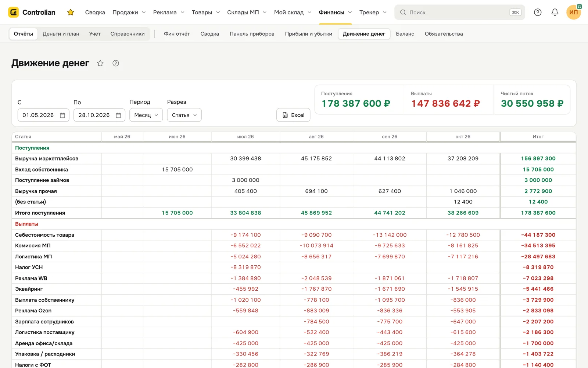This screenshot has height=368, width=588.
Task: Open help icon next to page title
Action: point(116,63)
